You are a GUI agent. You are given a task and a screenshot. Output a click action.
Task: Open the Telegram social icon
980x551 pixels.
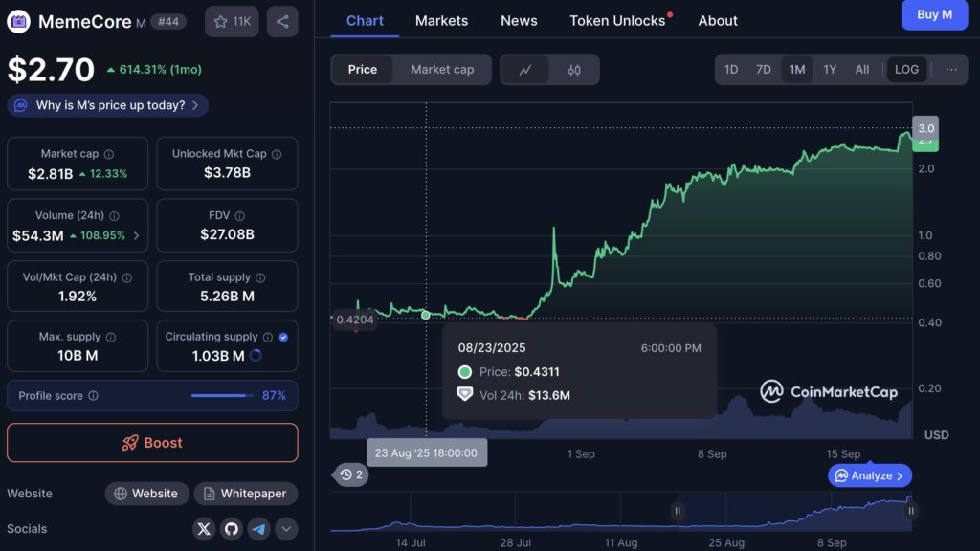click(258, 529)
